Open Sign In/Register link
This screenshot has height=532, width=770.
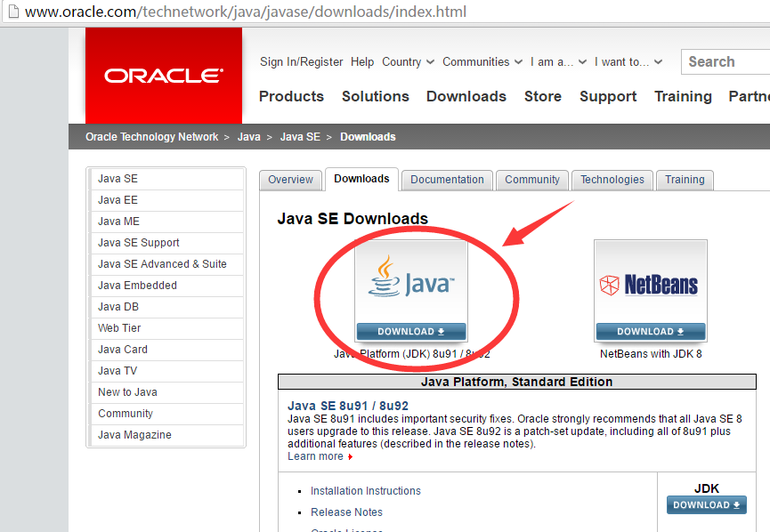tap(301, 62)
